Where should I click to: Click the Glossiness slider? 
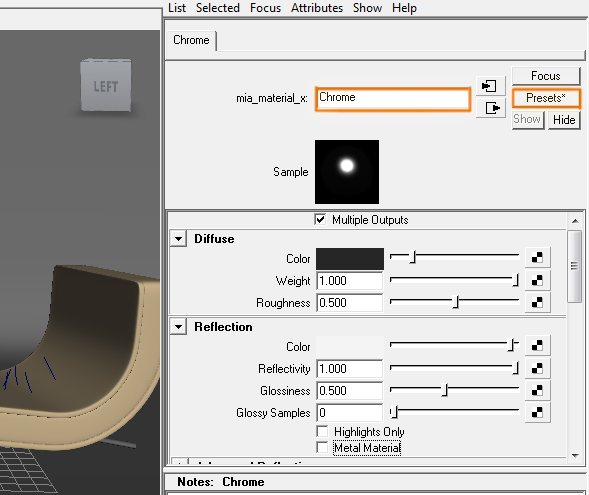tap(455, 390)
